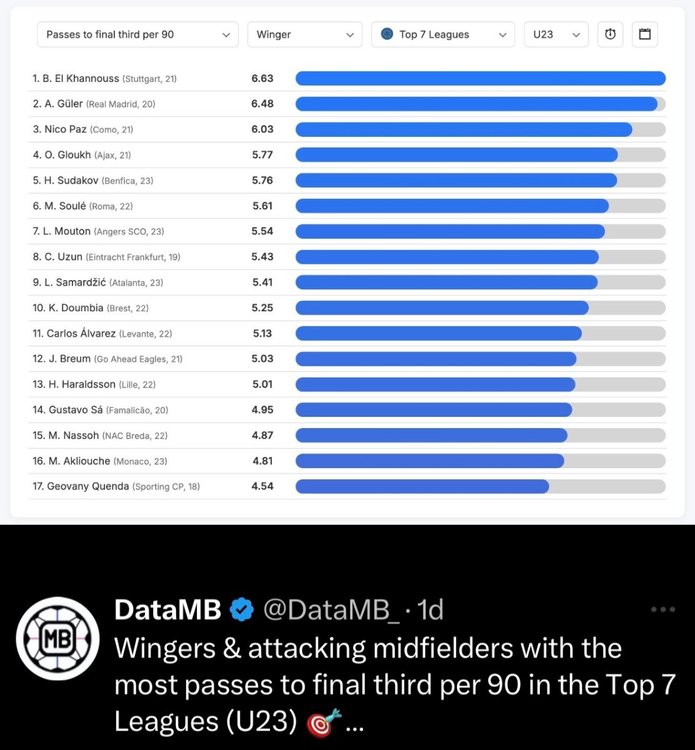Select the A. Güler player row
This screenshot has height=750, width=695.
347,104
